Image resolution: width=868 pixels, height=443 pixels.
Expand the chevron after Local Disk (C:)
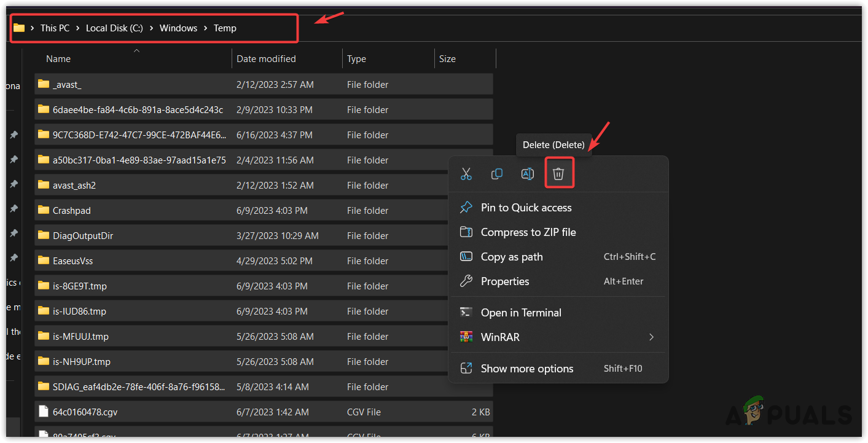[x=151, y=28]
